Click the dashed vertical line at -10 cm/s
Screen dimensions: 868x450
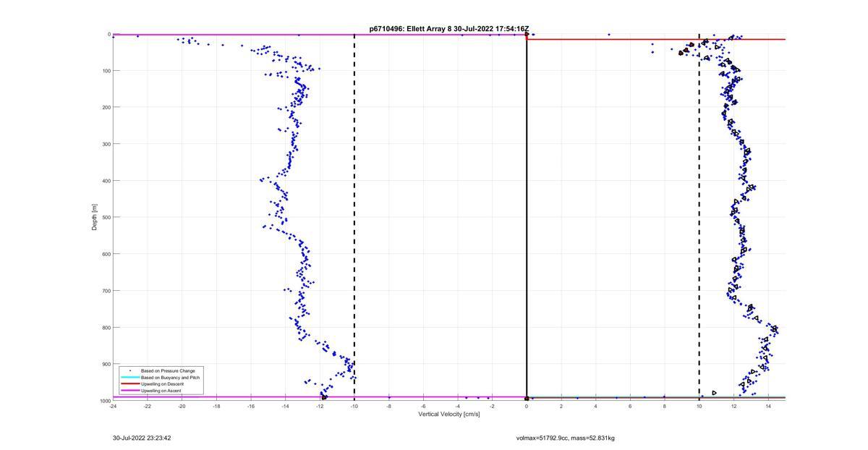point(354,217)
